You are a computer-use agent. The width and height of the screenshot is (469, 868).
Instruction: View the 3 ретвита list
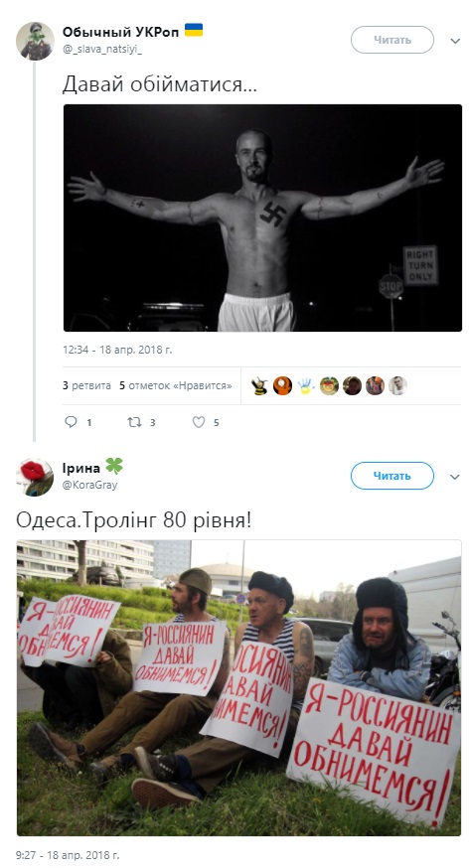point(86,386)
